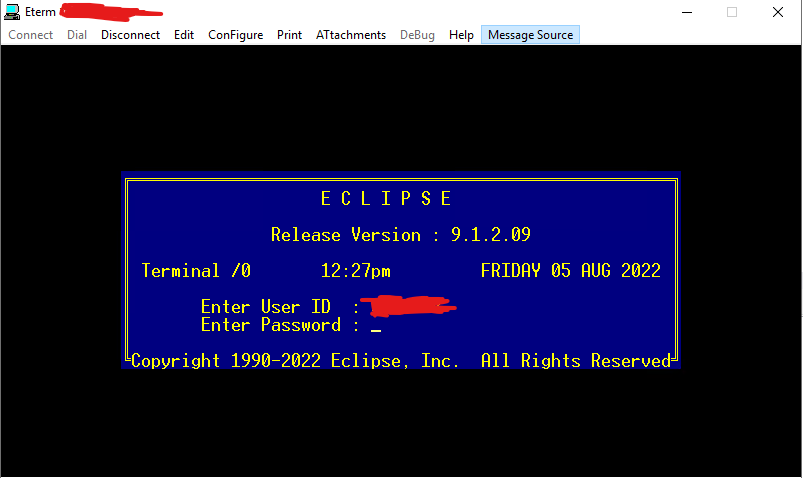Click the Enter Password input cursor
Screen dimensions: 803x478
pos(376,328)
